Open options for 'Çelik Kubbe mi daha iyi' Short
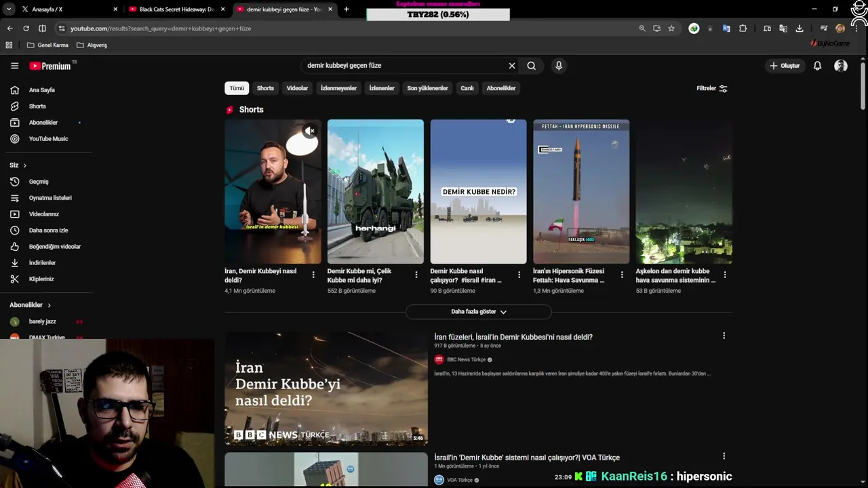The image size is (868, 488). 416,274
